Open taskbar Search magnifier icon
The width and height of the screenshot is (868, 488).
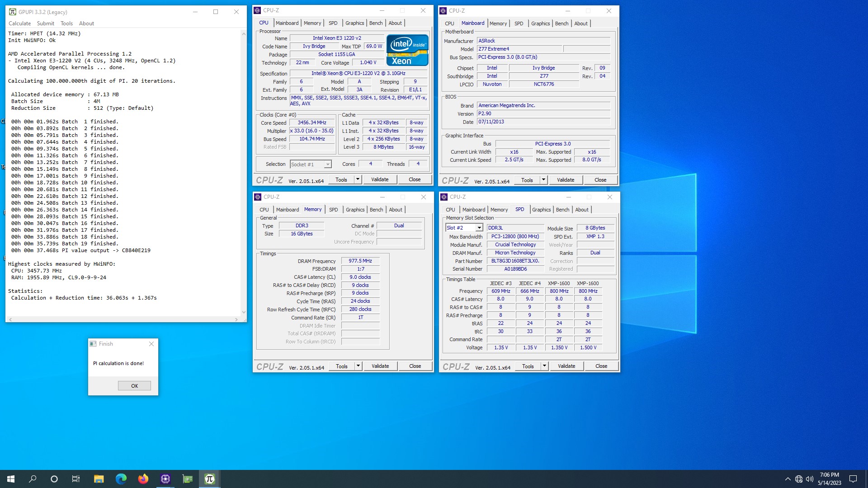tap(33, 479)
